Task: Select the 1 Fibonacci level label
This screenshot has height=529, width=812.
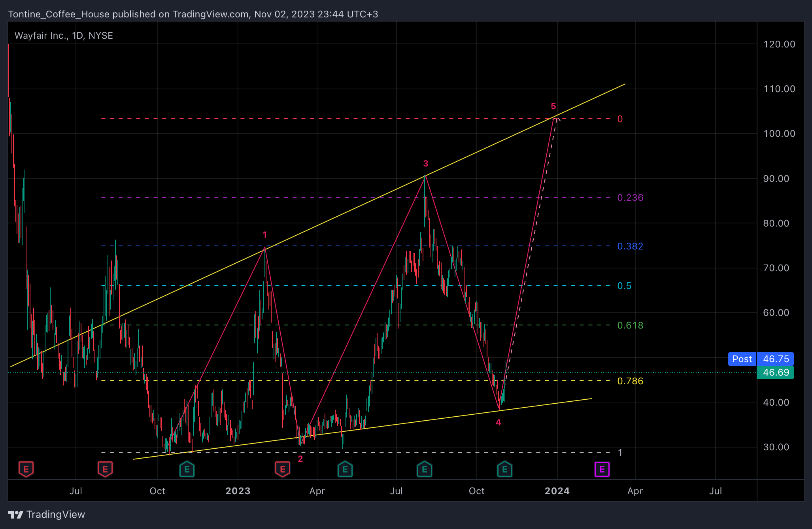Action: coord(620,453)
